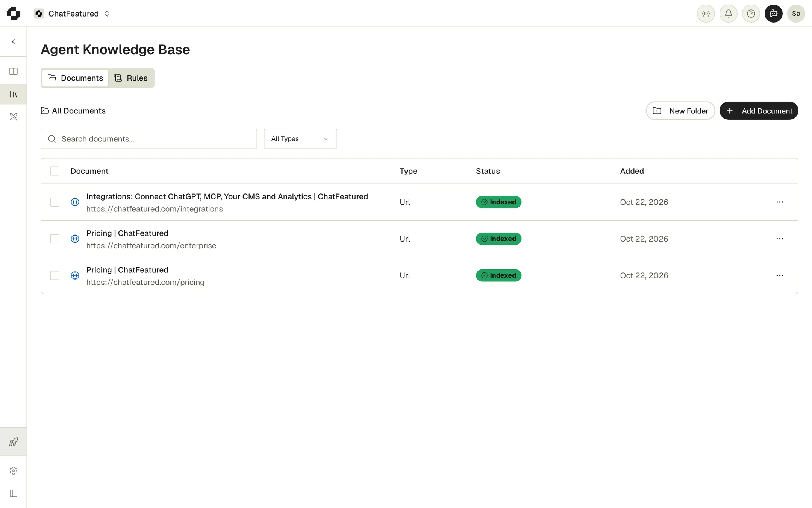The image size is (812, 508).
Task: Open the All Documents folder breadcrumb
Action: (73, 111)
